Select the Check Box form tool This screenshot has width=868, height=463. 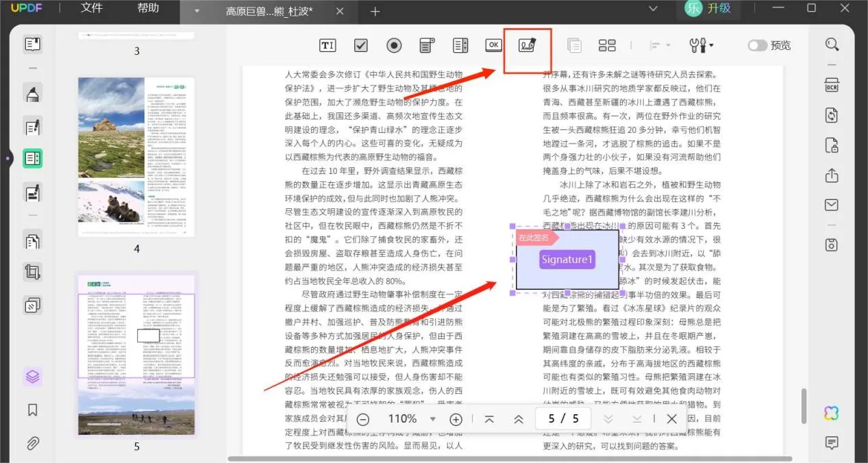tap(361, 45)
